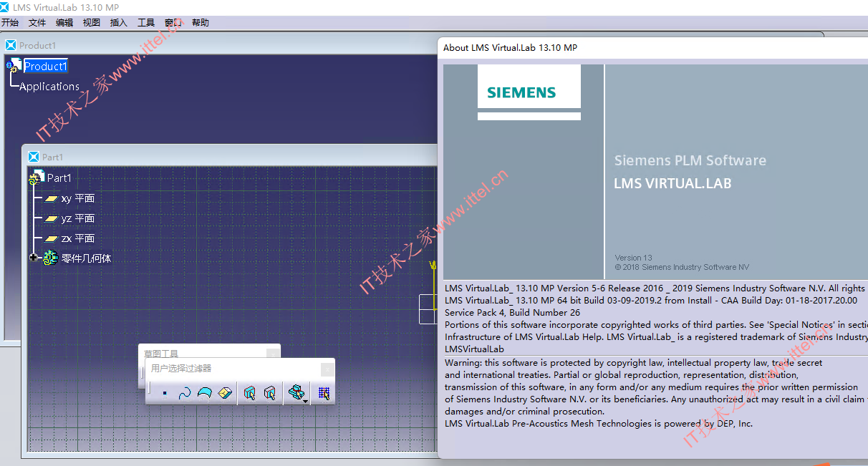Viewport: 868px width, 466px height.
Task: Activate the Curve filter icon
Action: 185,393
